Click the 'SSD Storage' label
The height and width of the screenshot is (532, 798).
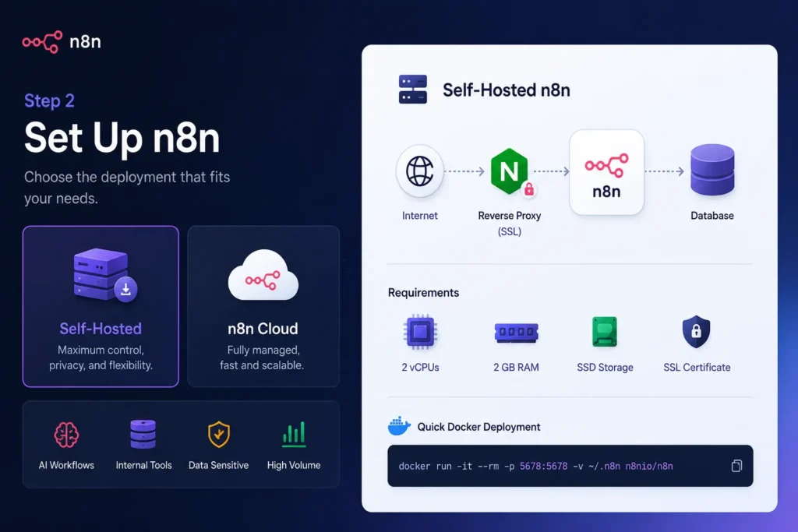pyautogui.click(x=605, y=367)
